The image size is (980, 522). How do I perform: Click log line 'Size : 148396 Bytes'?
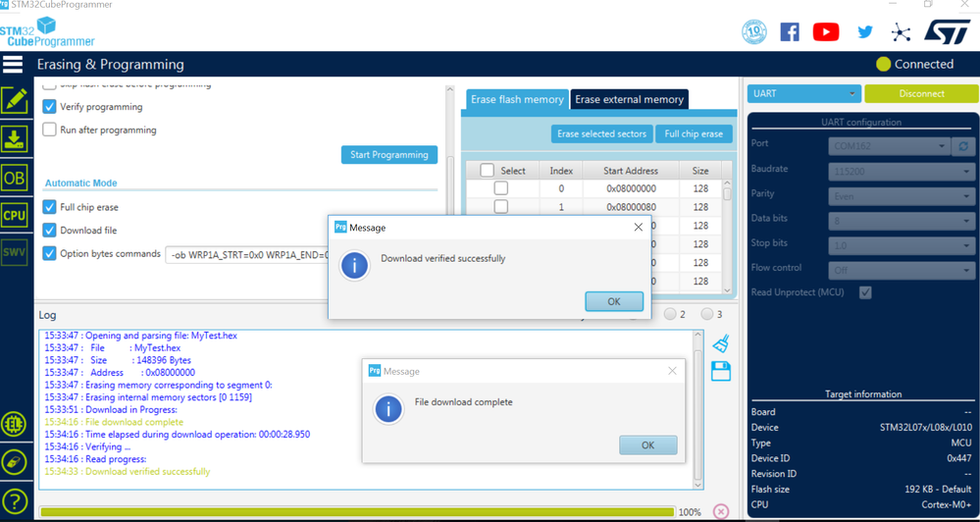[118, 360]
